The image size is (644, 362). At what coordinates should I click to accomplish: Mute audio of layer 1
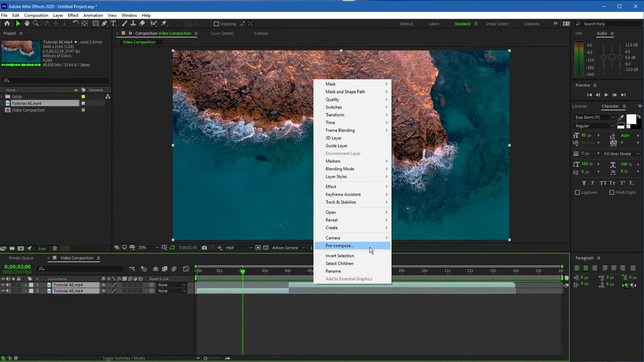point(8,285)
